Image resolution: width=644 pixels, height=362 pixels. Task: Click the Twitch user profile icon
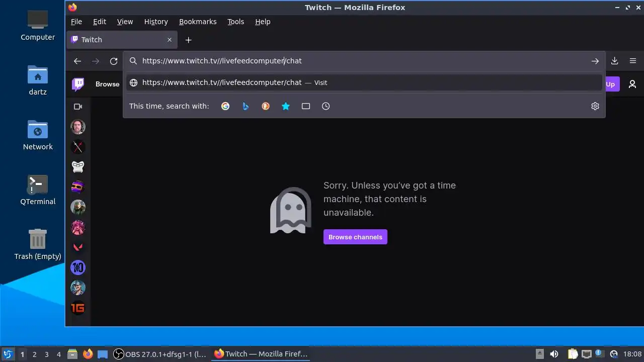[632, 84]
